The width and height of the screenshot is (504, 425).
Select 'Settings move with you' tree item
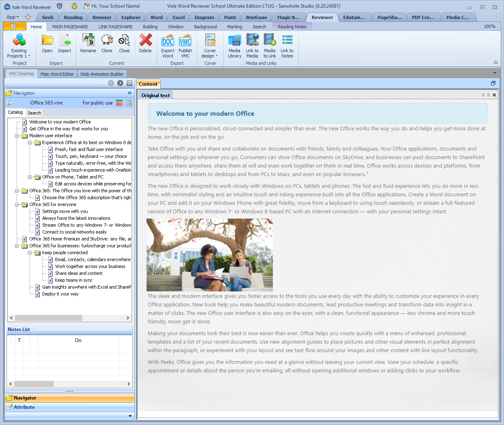65,211
